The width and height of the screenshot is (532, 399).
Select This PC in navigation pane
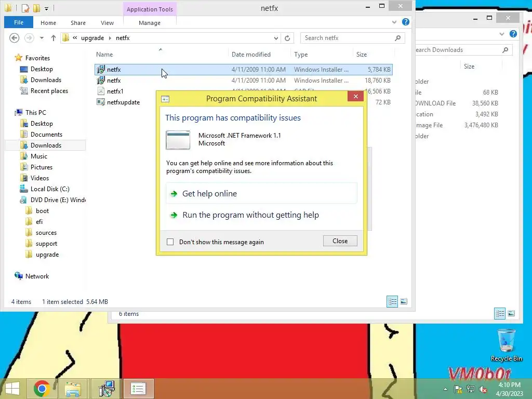coord(35,112)
